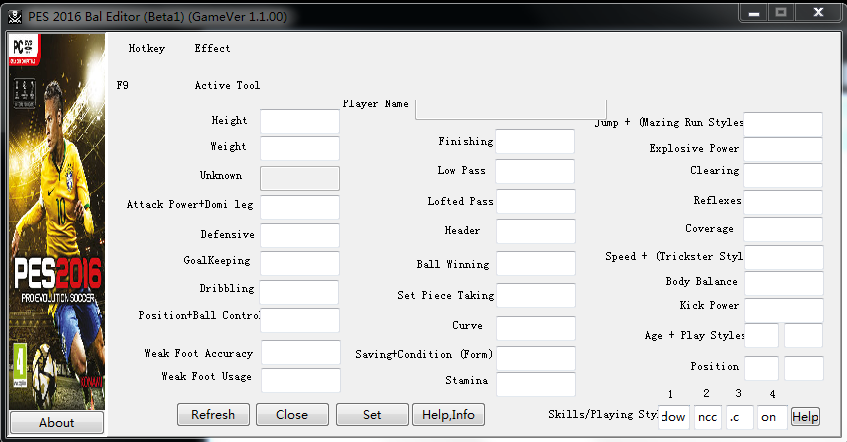Viewport: 847px width, 442px height.
Task: Click the Ball Winning input box
Action: 536,263
